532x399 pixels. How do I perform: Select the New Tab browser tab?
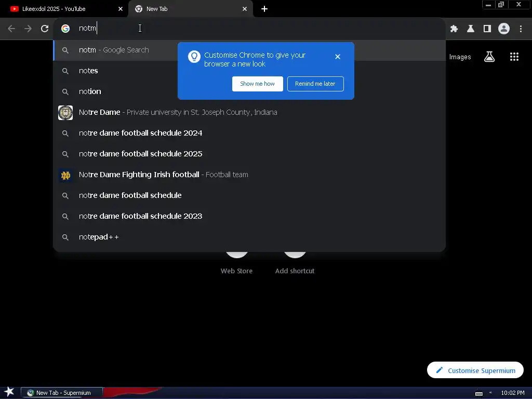(190, 9)
